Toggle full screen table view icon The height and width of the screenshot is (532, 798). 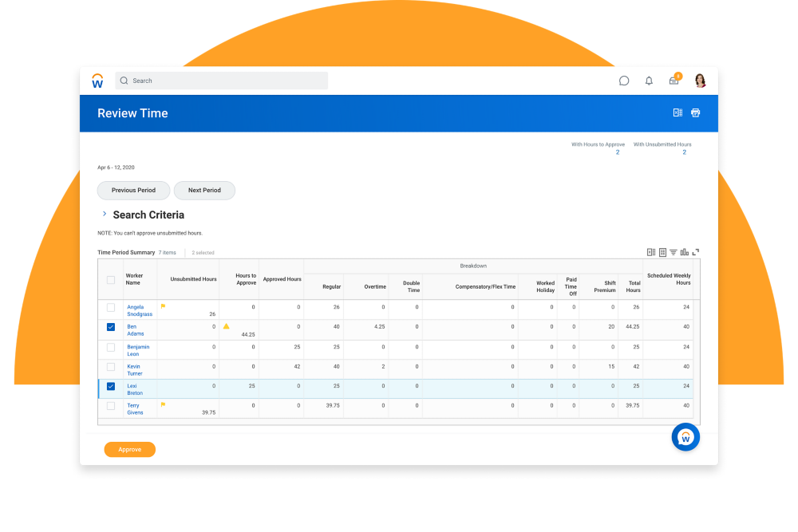click(x=696, y=252)
